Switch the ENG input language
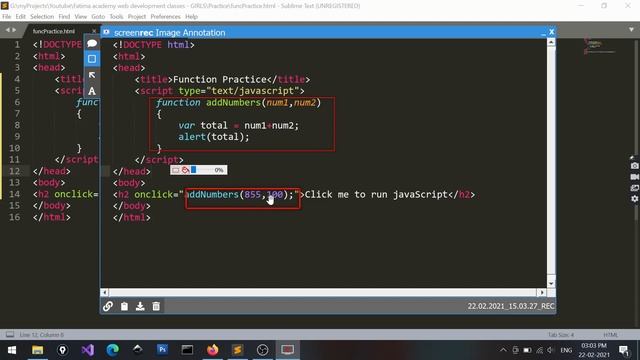The height and width of the screenshot is (360, 640). 566,350
